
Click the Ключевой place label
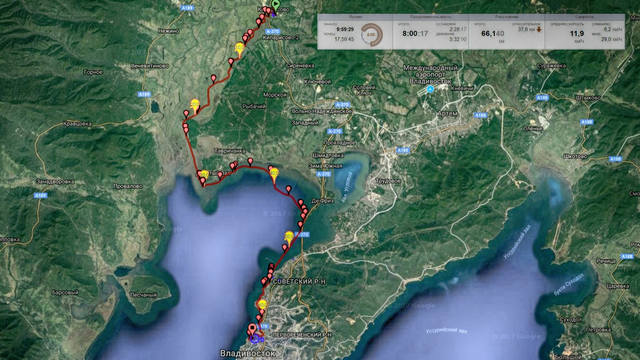pyautogui.click(x=318, y=82)
